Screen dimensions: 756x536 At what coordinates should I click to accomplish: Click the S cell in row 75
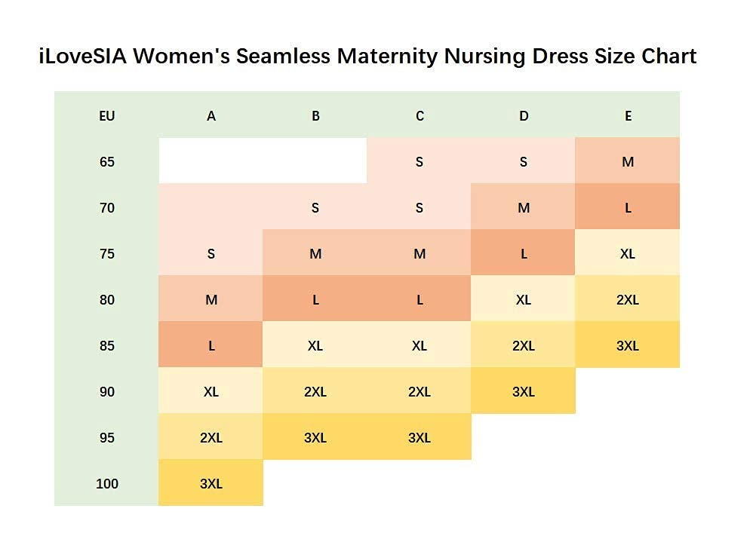click(211, 254)
